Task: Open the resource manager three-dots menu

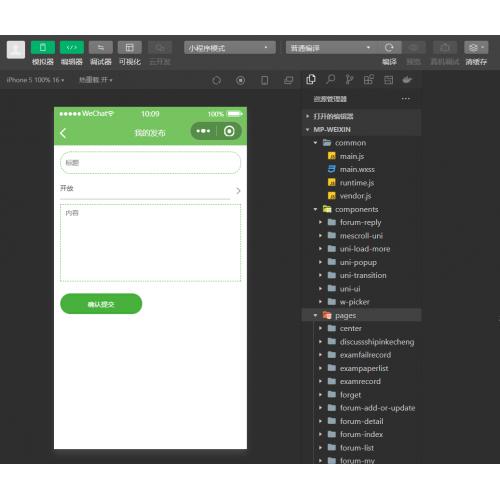Action: click(x=406, y=99)
